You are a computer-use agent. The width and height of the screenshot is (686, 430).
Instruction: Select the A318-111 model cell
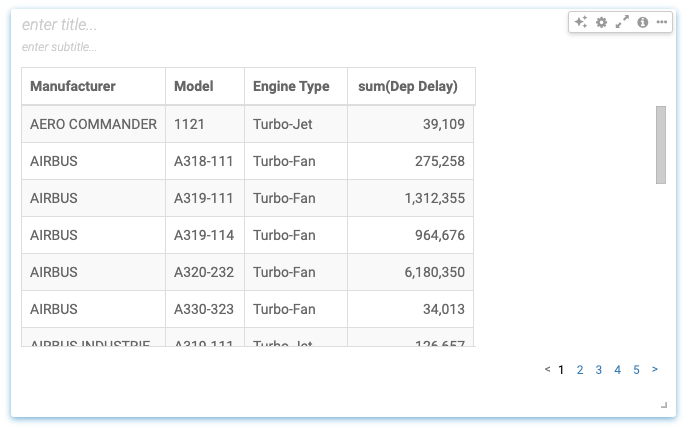[205, 161]
